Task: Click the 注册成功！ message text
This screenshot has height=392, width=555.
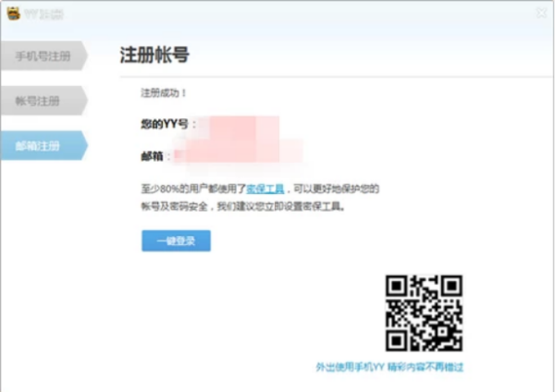Action: pos(164,93)
